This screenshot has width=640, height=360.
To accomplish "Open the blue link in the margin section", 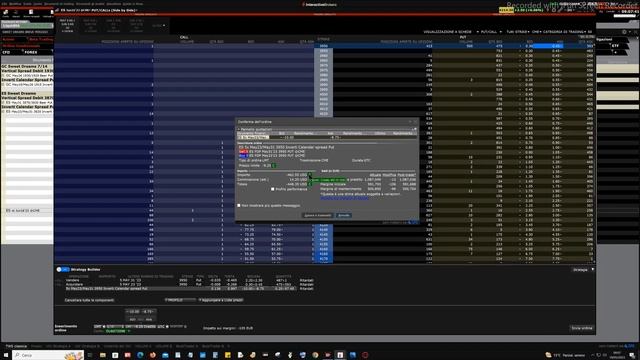I will pos(344,198).
